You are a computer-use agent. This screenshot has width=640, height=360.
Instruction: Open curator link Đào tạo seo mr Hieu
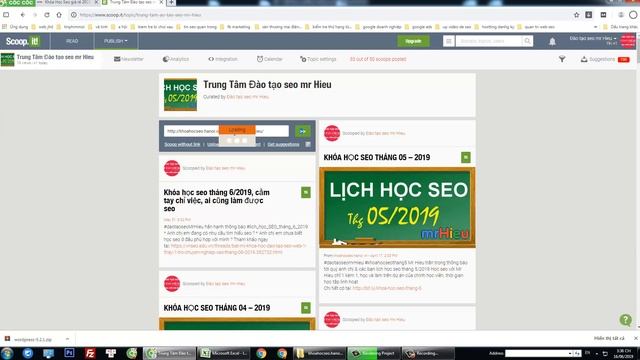click(248, 97)
